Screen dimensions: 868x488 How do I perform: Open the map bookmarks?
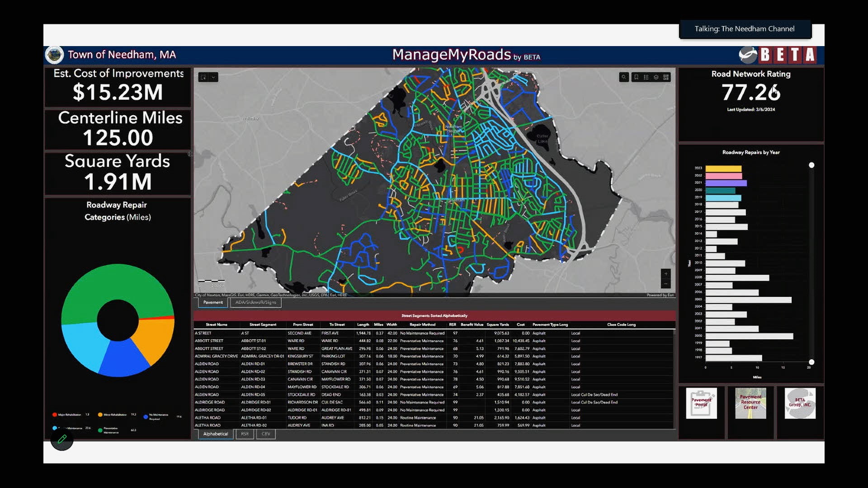click(636, 77)
